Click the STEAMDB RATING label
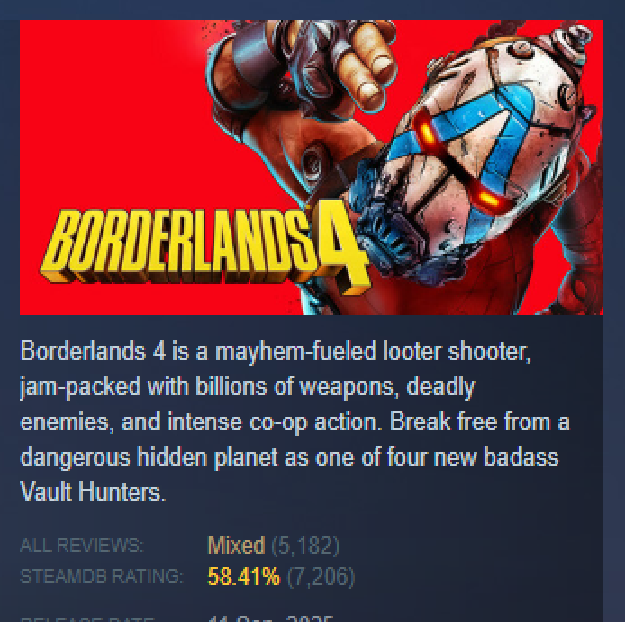The height and width of the screenshot is (622, 625). click(x=102, y=577)
